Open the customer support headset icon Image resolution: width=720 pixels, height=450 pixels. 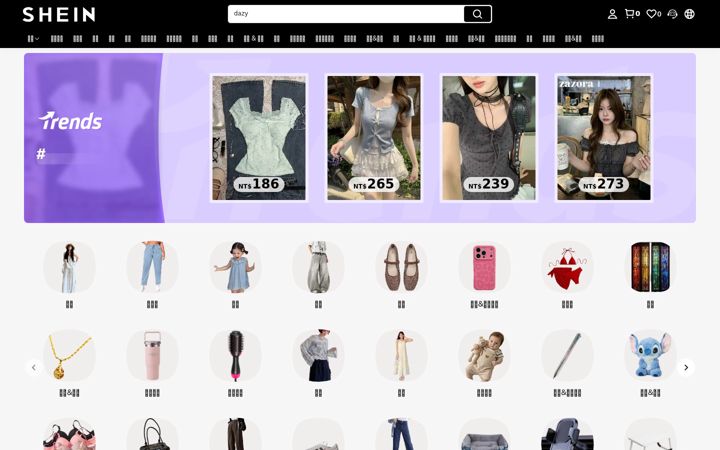coord(672,14)
